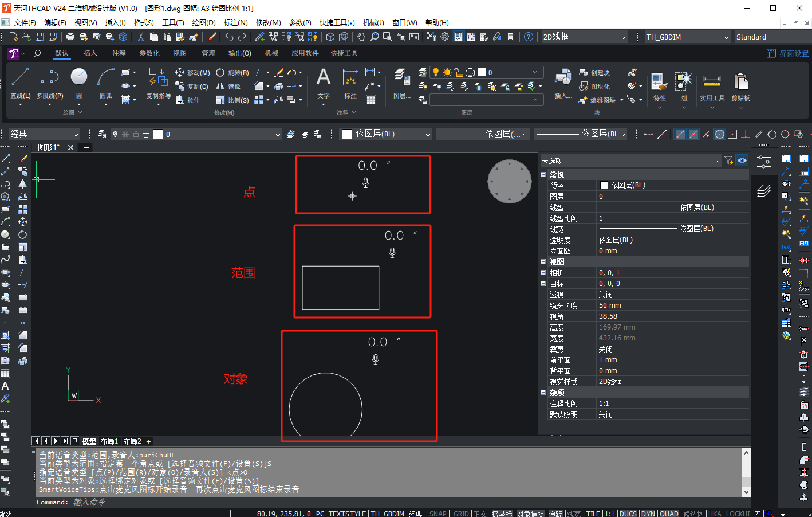
Task: Click the help question mark icon
Action: [x=529, y=37]
